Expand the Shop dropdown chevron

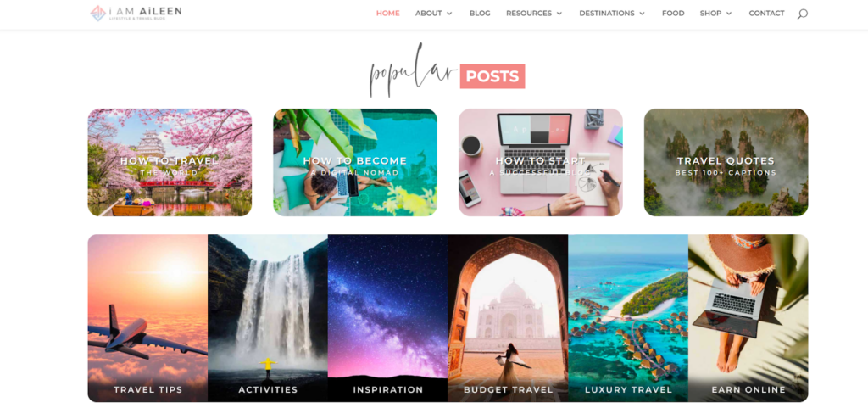[x=729, y=14]
